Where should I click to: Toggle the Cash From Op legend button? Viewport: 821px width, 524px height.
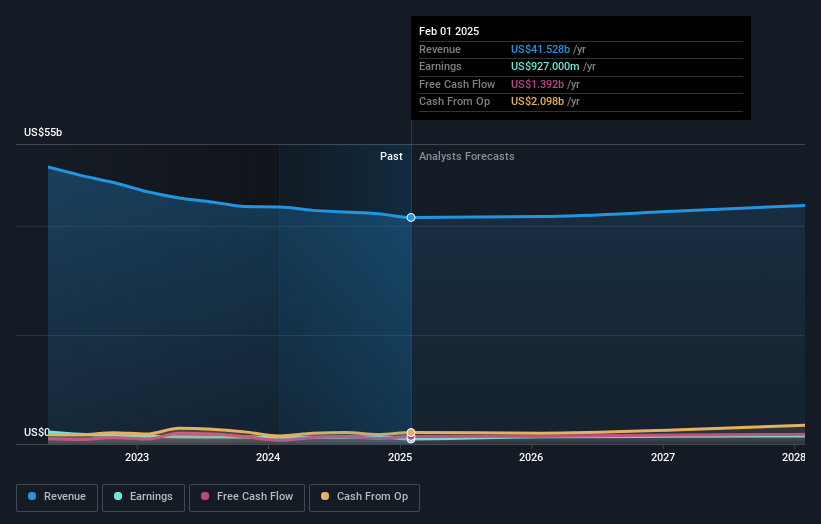pos(364,497)
